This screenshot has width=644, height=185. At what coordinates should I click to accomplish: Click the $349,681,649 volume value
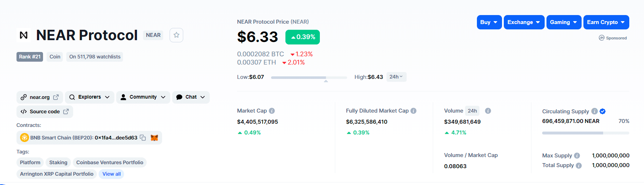462,122
